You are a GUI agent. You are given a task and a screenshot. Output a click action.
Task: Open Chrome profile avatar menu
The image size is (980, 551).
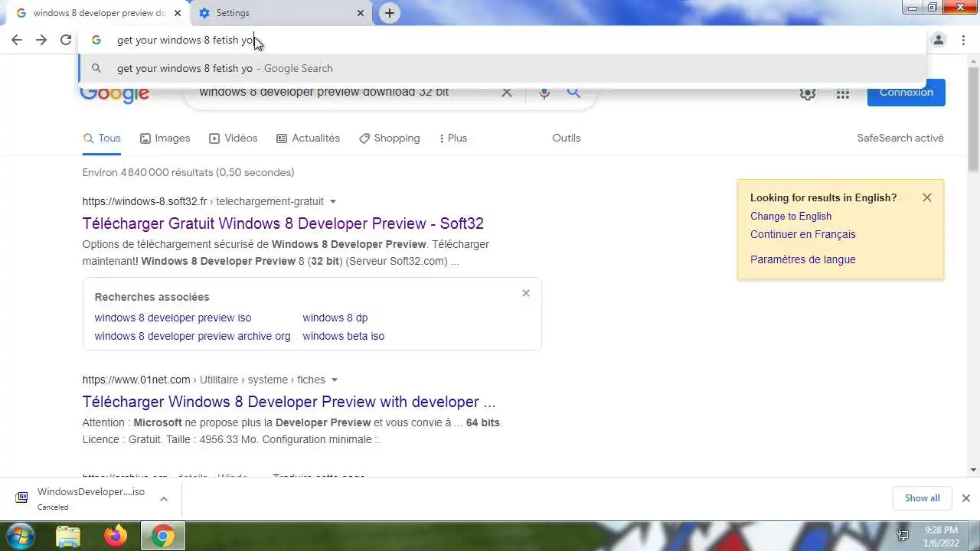(939, 40)
